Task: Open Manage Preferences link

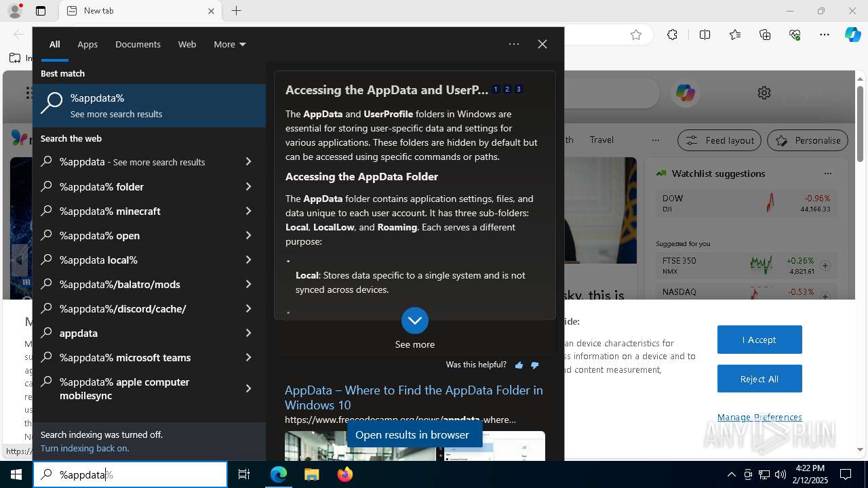Action: tap(759, 417)
